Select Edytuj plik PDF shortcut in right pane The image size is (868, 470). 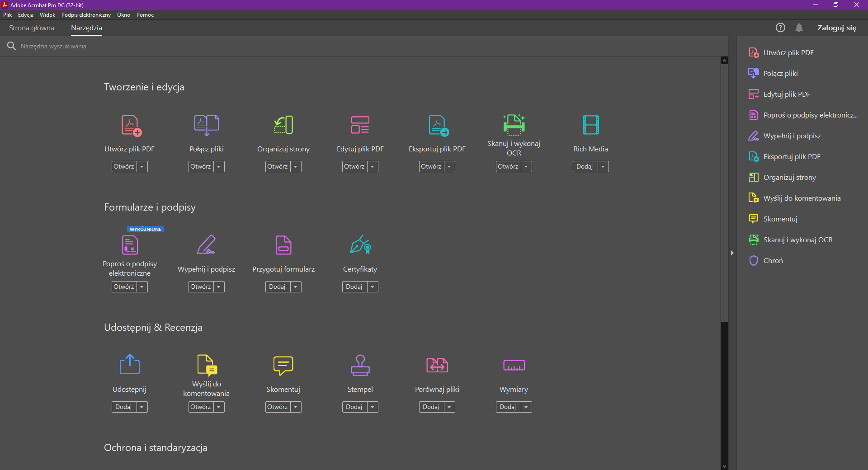point(779,94)
